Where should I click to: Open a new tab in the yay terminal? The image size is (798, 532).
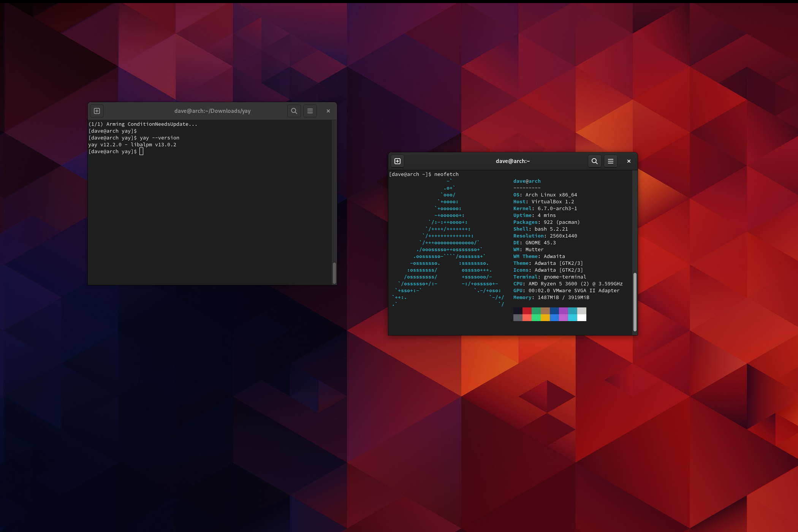coord(97,111)
